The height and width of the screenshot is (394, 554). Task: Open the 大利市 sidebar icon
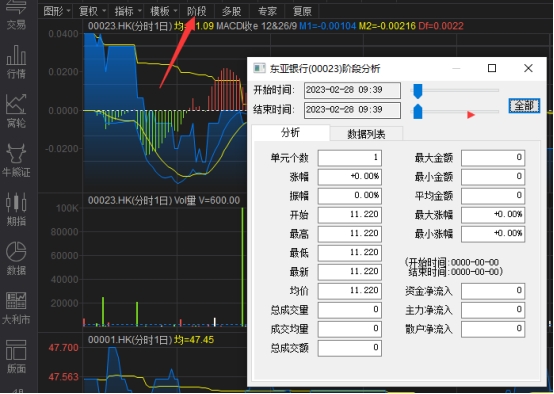(x=16, y=308)
